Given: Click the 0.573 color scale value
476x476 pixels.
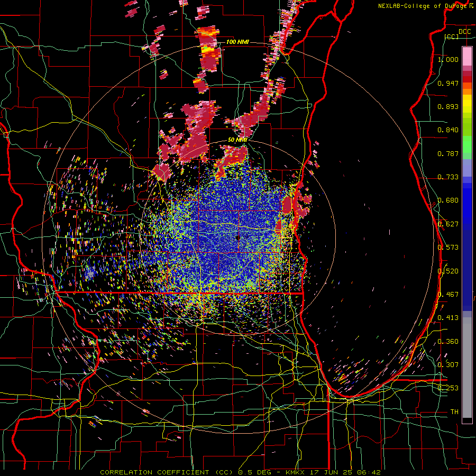Looking at the screenshot, I should pyautogui.click(x=448, y=248).
